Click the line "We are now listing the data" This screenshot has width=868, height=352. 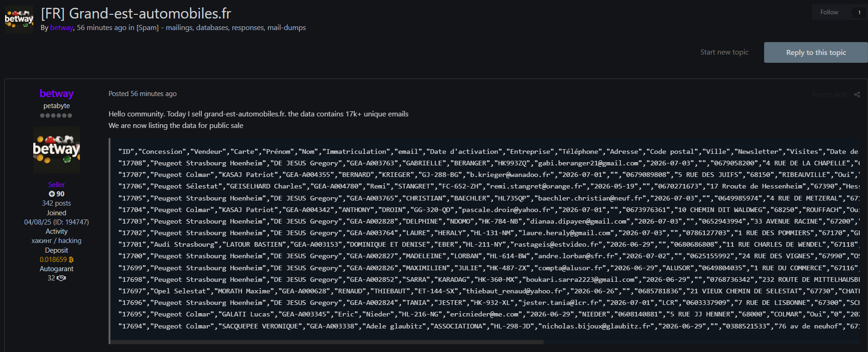coord(176,126)
